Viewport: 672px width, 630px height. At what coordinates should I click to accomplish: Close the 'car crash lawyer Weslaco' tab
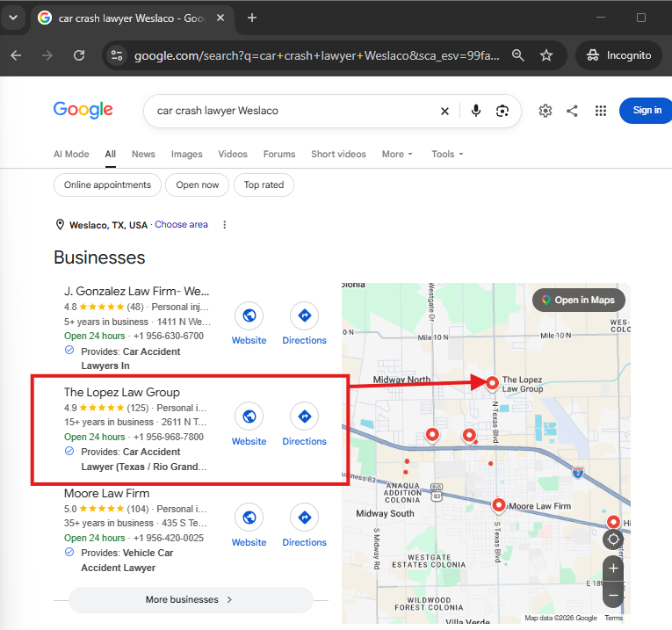[x=220, y=18]
